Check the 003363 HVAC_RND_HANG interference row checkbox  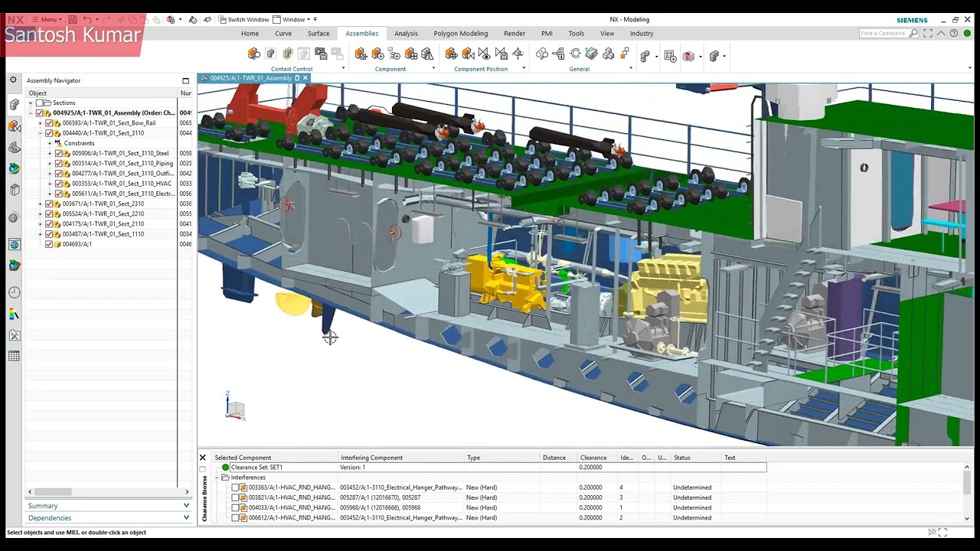coord(235,487)
